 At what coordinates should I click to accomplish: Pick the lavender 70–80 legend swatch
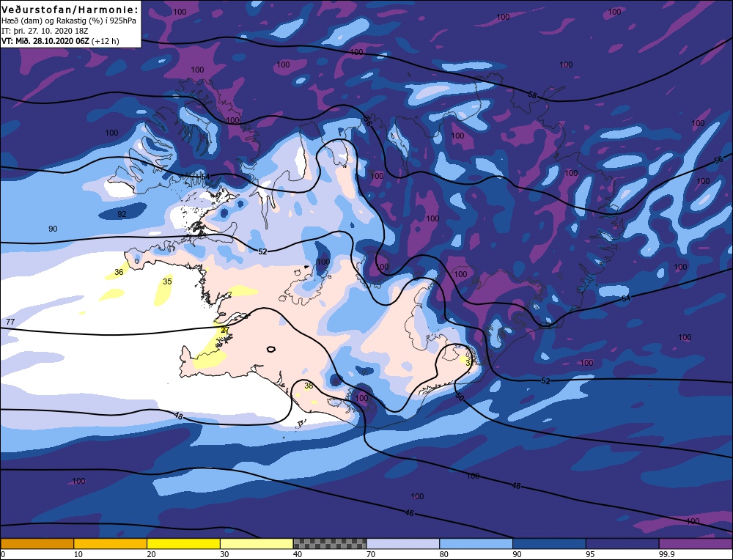pos(402,544)
